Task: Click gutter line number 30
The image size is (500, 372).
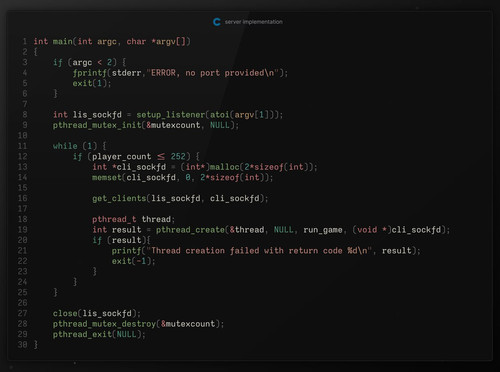Action: pyautogui.click(x=23, y=345)
